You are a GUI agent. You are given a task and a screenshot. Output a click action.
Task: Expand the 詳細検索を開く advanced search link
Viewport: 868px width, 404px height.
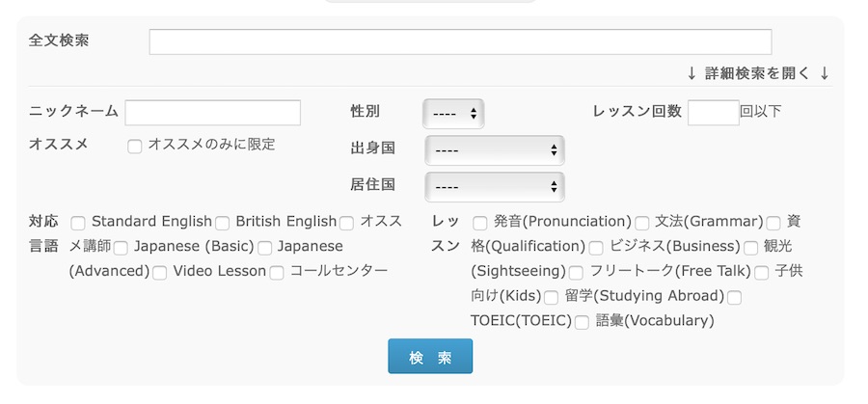(x=757, y=73)
